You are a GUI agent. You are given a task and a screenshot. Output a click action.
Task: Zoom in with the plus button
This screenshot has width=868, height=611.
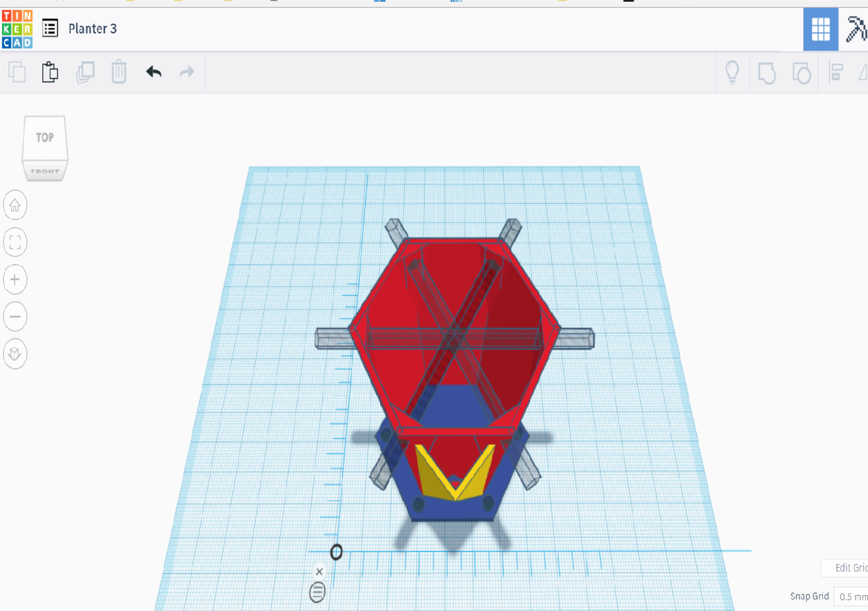(15, 279)
